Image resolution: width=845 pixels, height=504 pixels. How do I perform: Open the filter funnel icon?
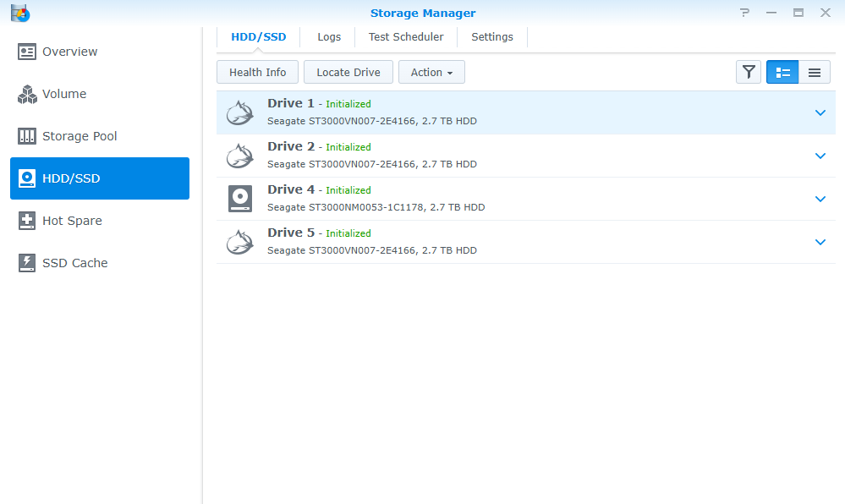749,72
